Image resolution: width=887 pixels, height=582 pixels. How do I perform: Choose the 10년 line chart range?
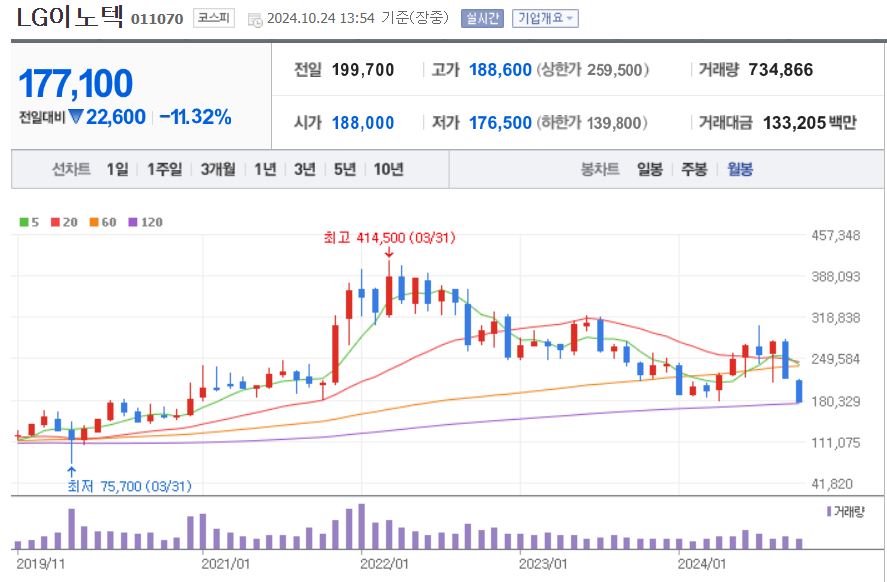[388, 169]
